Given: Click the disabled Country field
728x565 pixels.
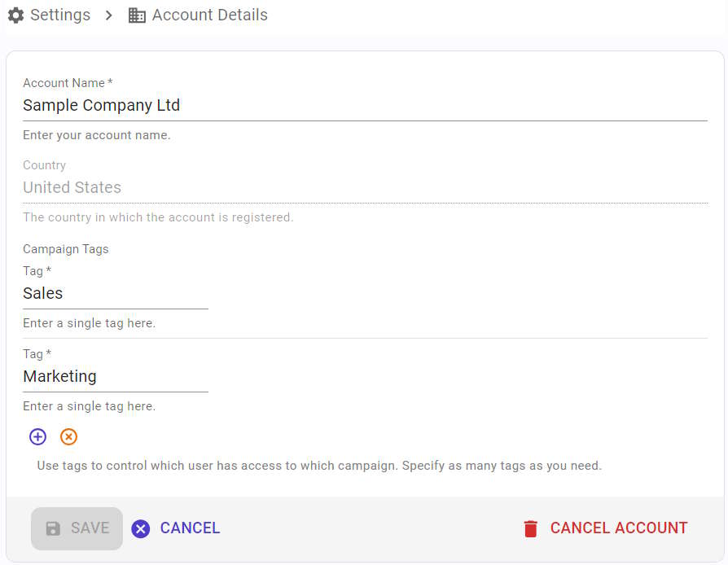Looking at the screenshot, I should pos(365,187).
